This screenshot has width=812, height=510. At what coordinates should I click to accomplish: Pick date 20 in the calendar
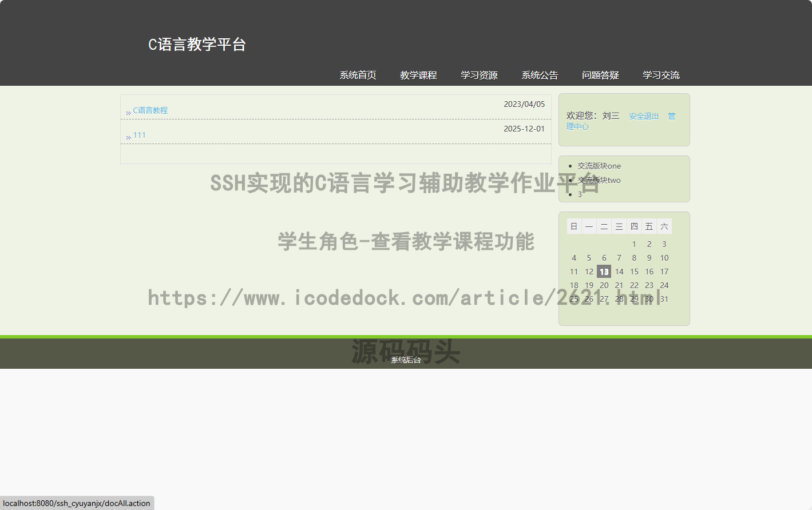click(604, 285)
